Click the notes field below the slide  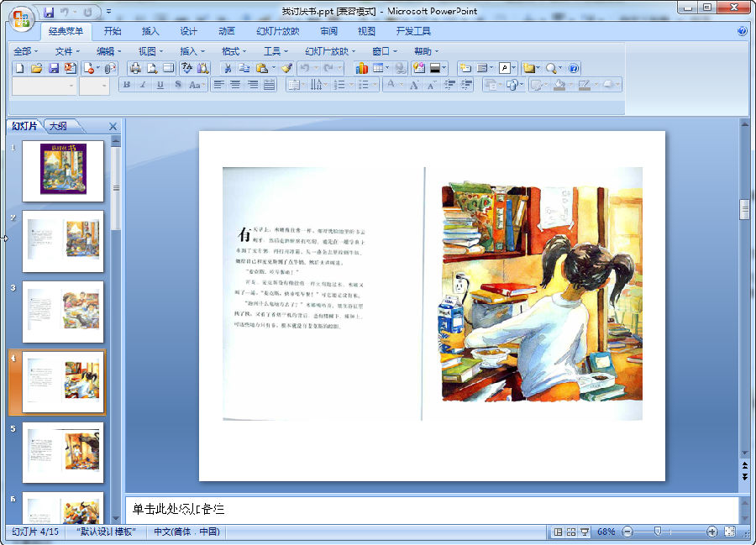click(432, 510)
